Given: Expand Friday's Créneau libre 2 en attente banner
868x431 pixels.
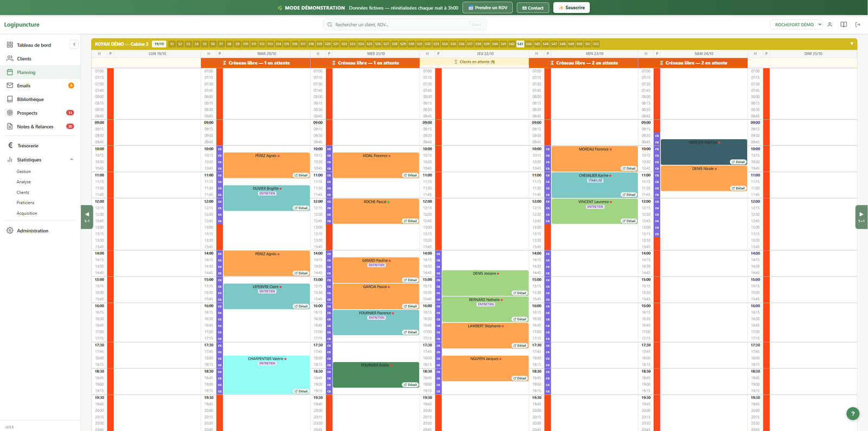Looking at the screenshot, I should pyautogui.click(x=584, y=63).
